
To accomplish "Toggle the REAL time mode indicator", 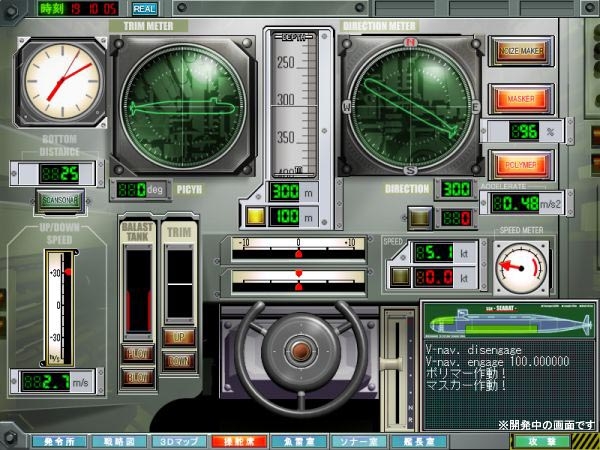I will pyautogui.click(x=143, y=9).
